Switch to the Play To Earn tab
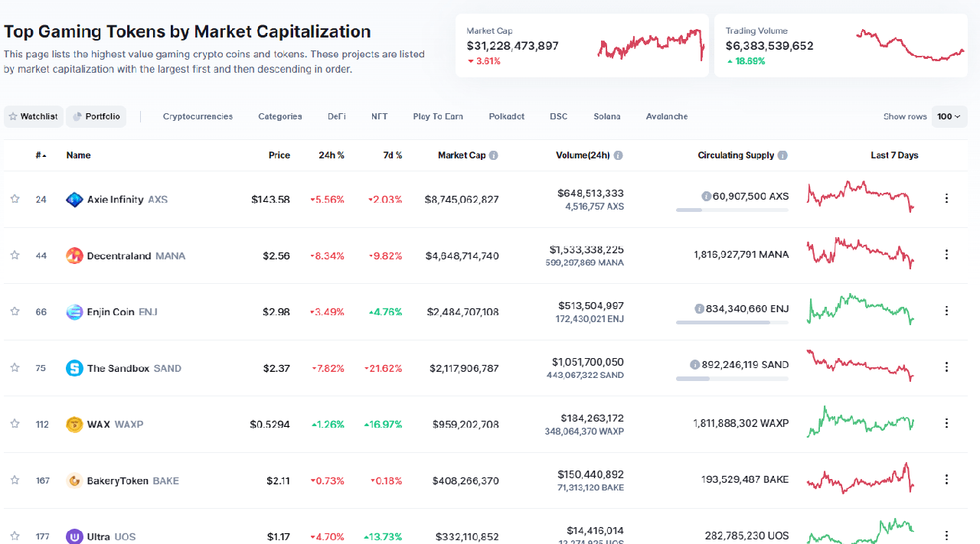This screenshot has width=980, height=544. (438, 116)
